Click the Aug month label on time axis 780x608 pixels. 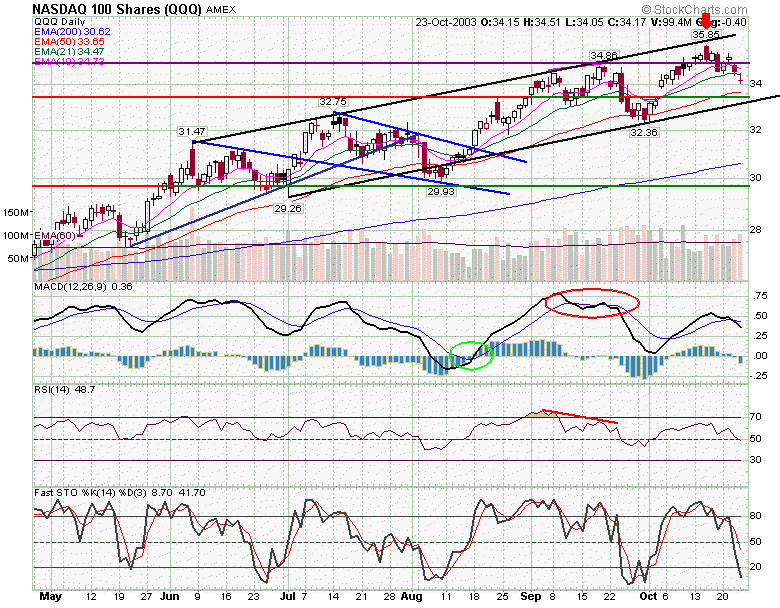click(x=411, y=597)
